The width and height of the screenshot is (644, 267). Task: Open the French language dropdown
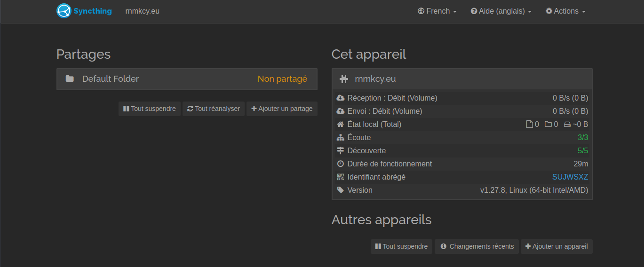(437, 11)
